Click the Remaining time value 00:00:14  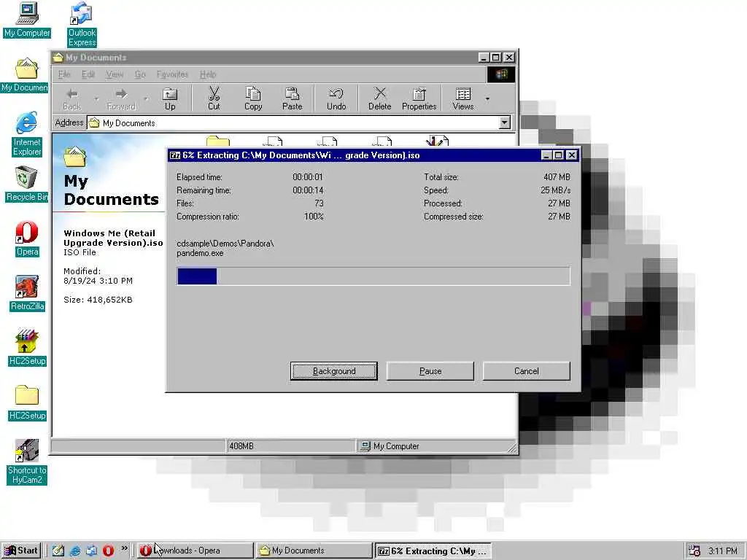point(308,190)
